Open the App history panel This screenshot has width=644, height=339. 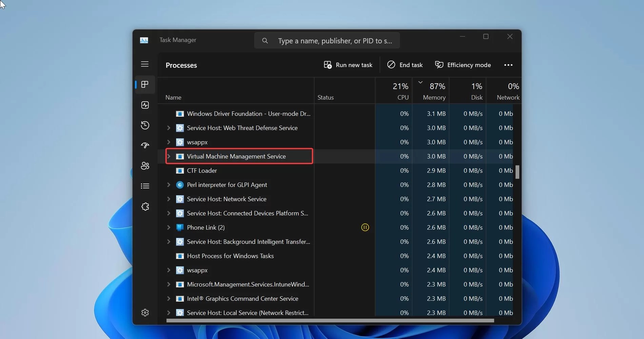click(145, 125)
